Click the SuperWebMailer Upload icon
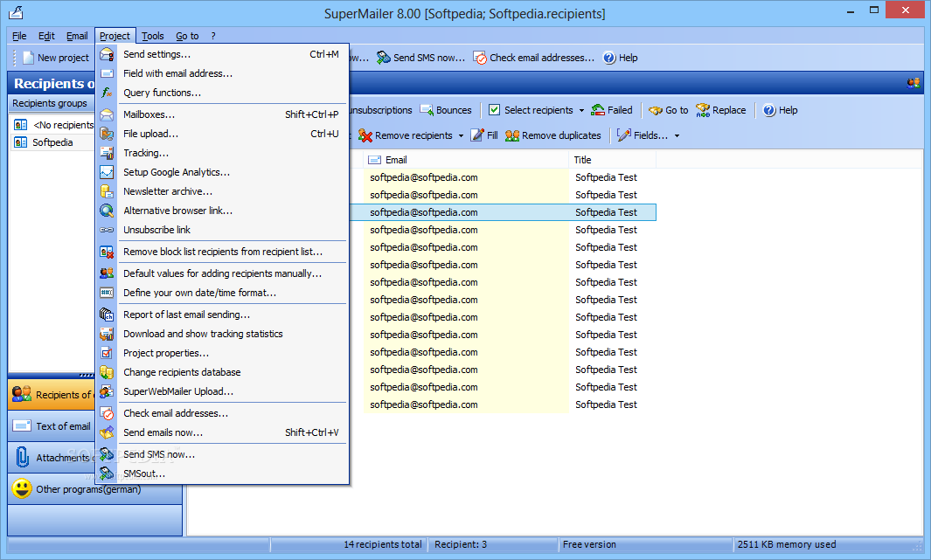This screenshot has width=931, height=560. tap(107, 391)
